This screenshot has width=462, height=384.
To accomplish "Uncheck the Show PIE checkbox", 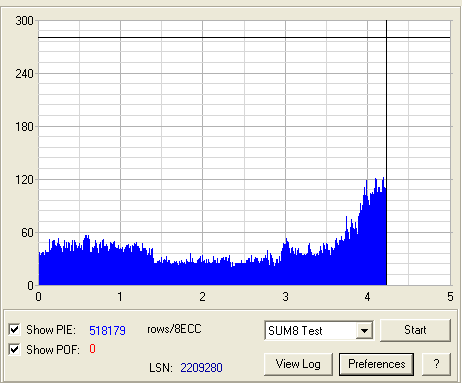I will [14, 329].
